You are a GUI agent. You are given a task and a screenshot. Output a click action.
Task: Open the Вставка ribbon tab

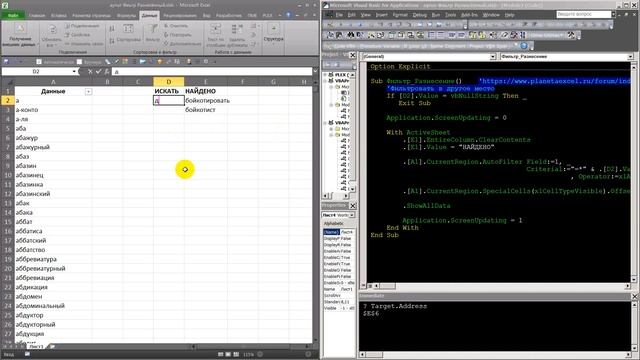tap(58, 16)
